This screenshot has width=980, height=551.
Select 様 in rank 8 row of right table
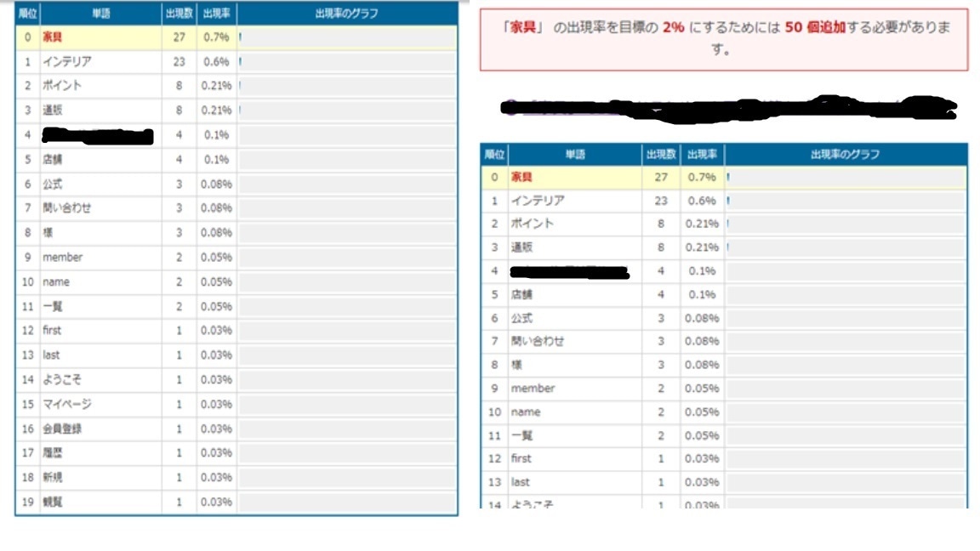click(x=516, y=365)
